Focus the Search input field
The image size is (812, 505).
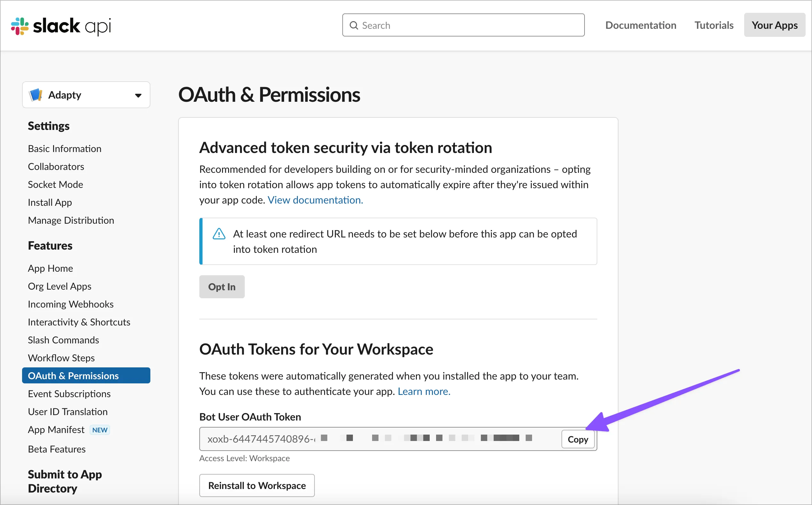click(467, 25)
